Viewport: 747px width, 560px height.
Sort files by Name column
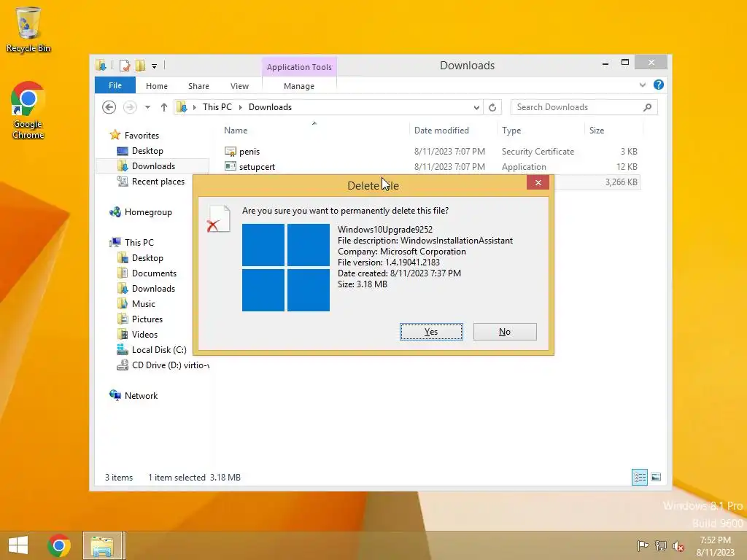click(x=236, y=131)
